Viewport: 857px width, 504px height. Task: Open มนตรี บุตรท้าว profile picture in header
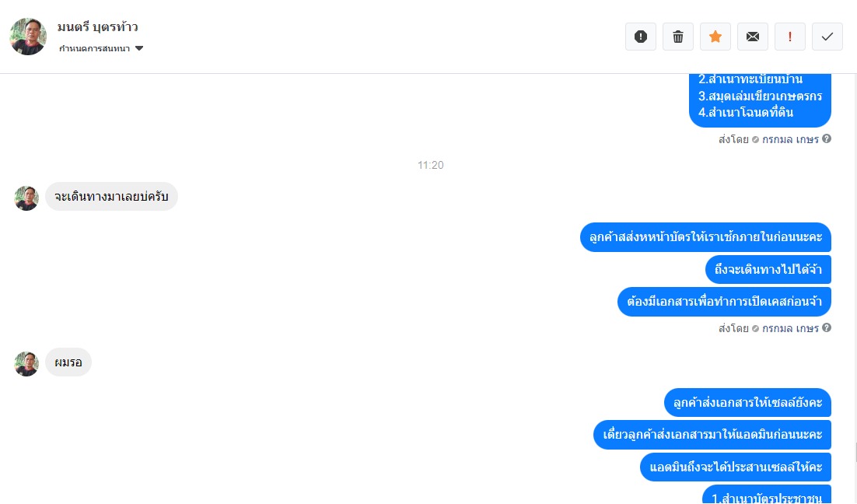point(28,37)
